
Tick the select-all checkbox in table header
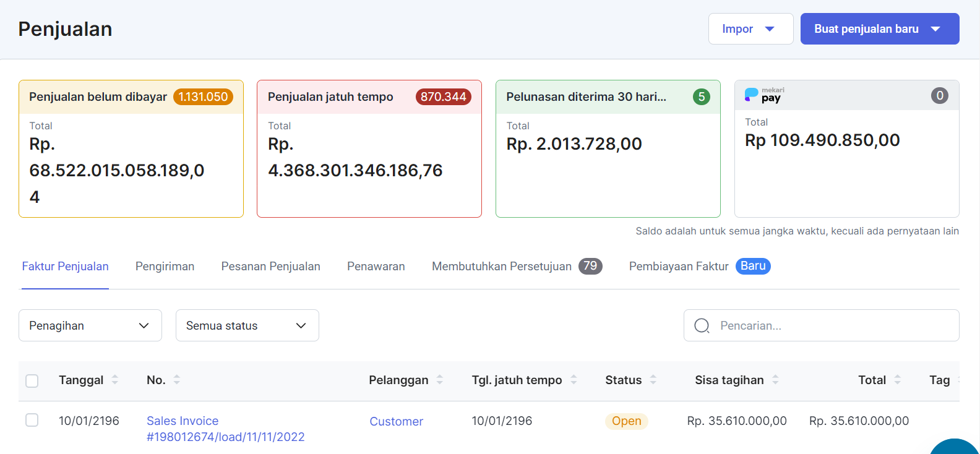click(32, 380)
